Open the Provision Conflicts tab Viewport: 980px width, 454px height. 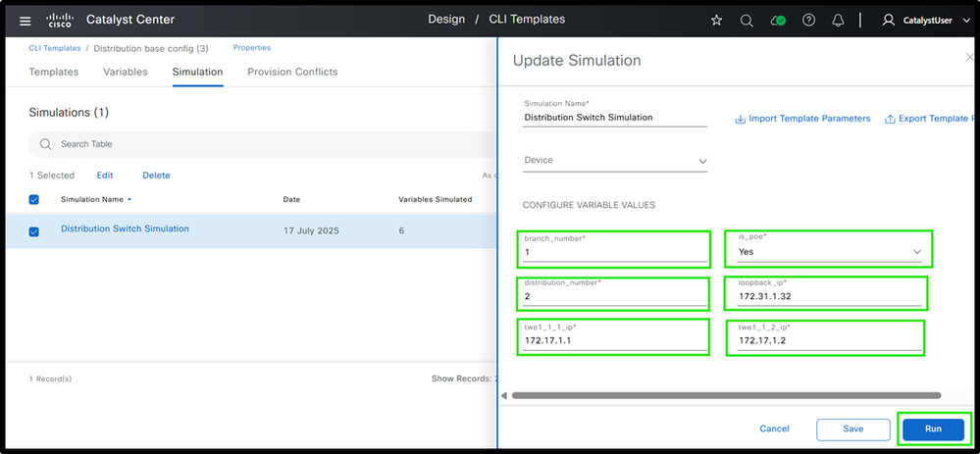point(292,72)
